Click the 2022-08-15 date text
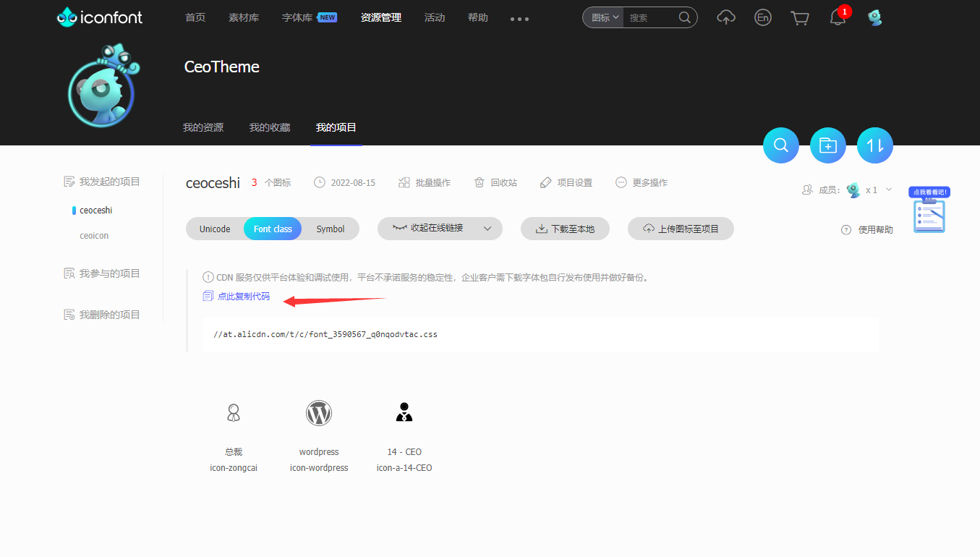 pyautogui.click(x=353, y=183)
